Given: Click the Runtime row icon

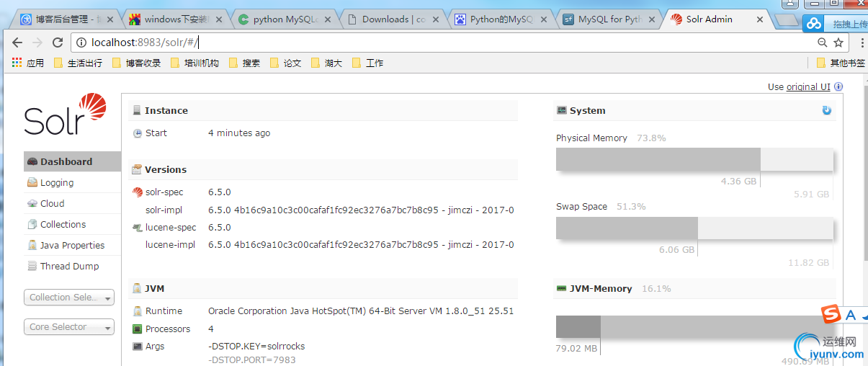Looking at the screenshot, I should pos(138,311).
